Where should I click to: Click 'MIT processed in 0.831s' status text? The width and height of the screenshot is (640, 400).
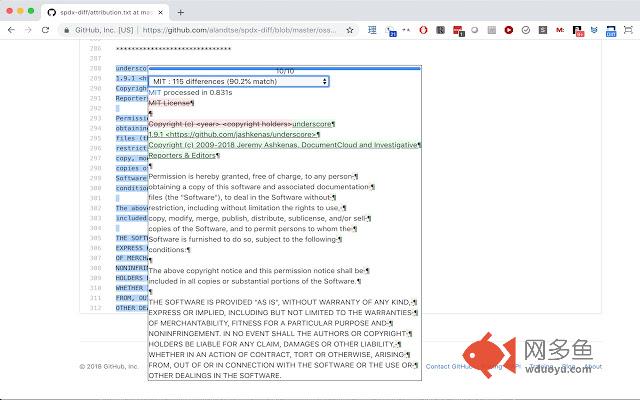click(x=190, y=93)
